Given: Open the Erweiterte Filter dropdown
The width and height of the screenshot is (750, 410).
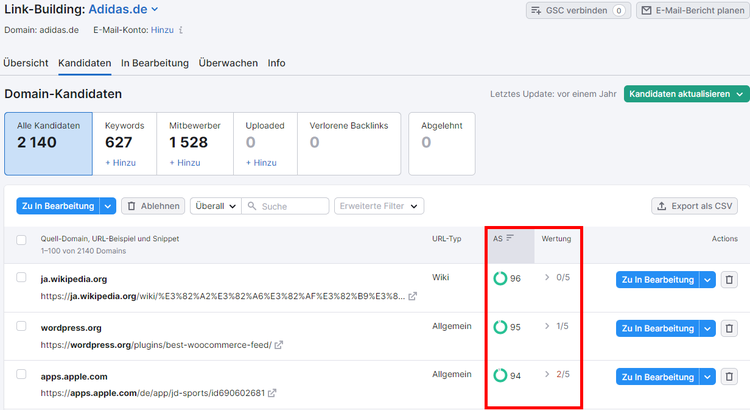Looking at the screenshot, I should (x=379, y=206).
